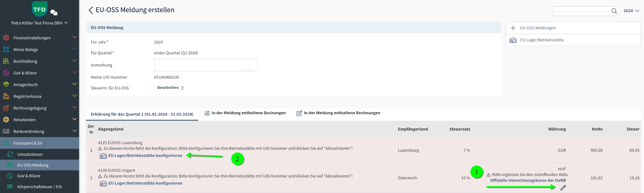Click the Registrierkassa cash register icon
The image size is (644, 193).
click(x=6, y=96)
